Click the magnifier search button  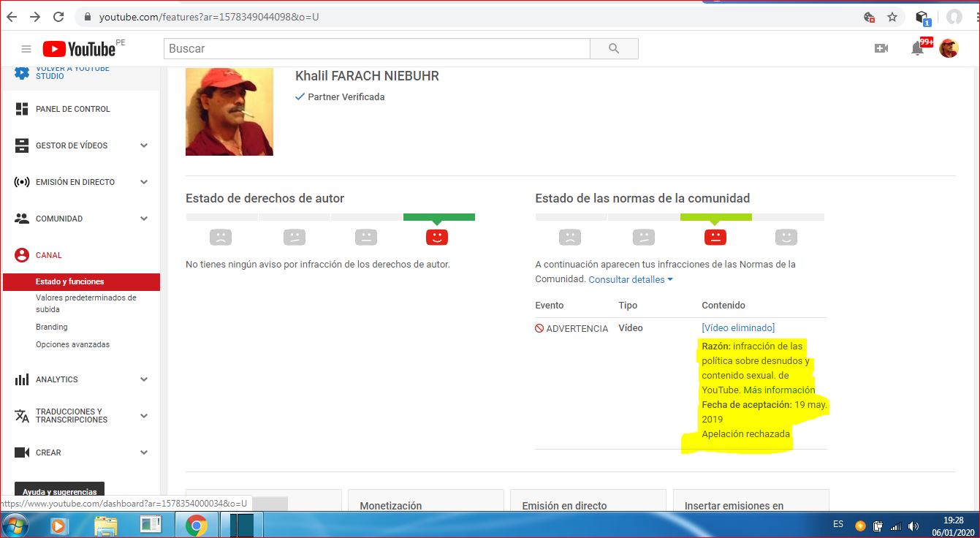[x=614, y=49]
